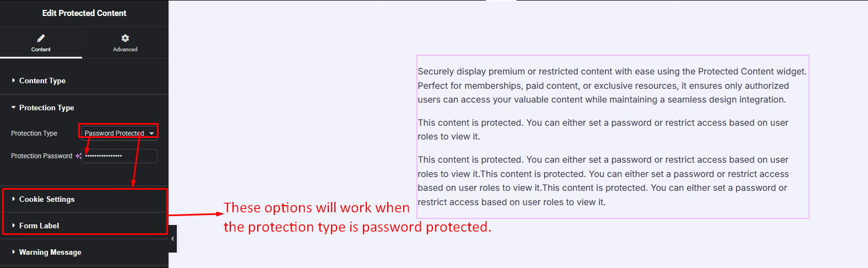Click the Protection Password input field
Viewport: 868px width, 268px height.
(120, 156)
